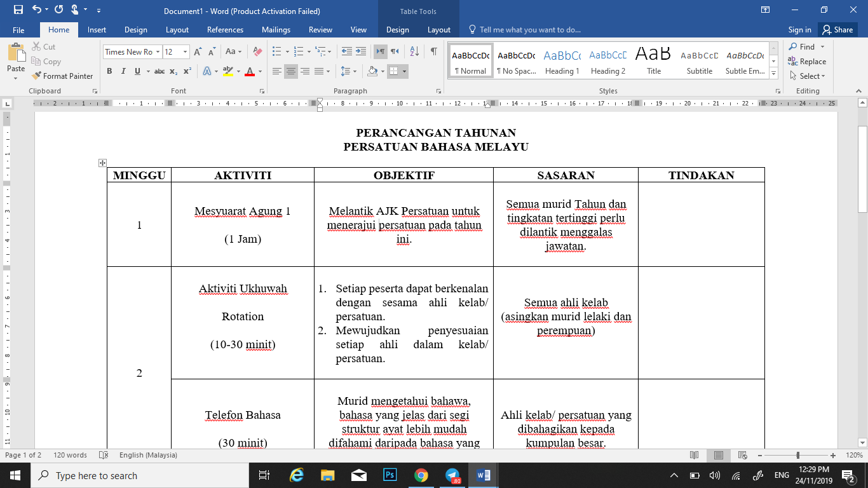Image resolution: width=868 pixels, height=488 pixels.
Task: Open the File menu tab
Action: pyautogui.click(x=18, y=30)
